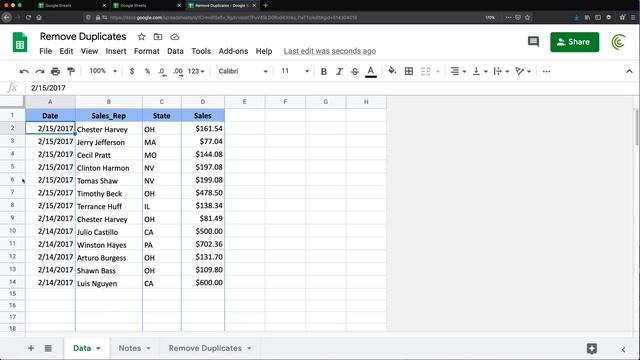The width and height of the screenshot is (640, 360).
Task: Increase decimal places icon
Action: pyautogui.click(x=178, y=71)
